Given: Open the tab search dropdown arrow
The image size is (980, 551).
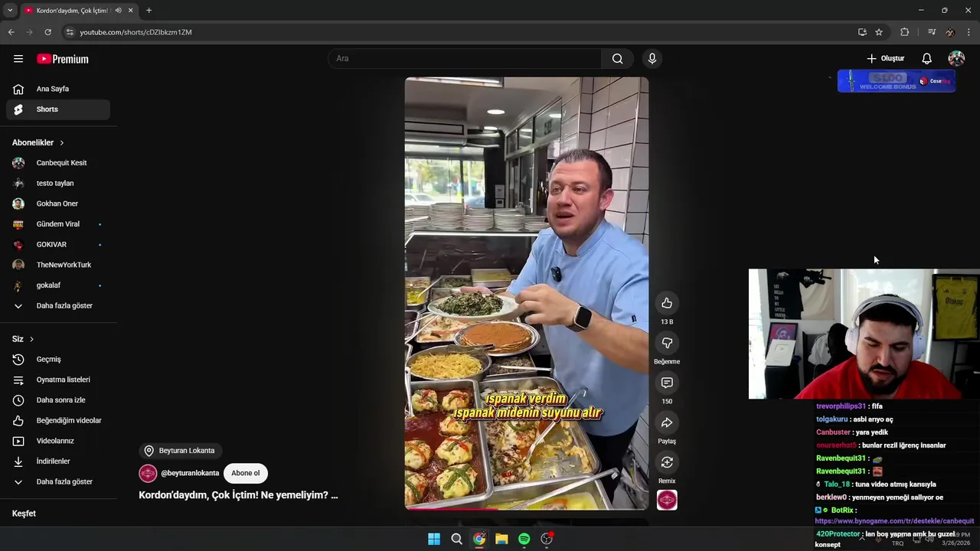Looking at the screenshot, I should pyautogui.click(x=10, y=10).
